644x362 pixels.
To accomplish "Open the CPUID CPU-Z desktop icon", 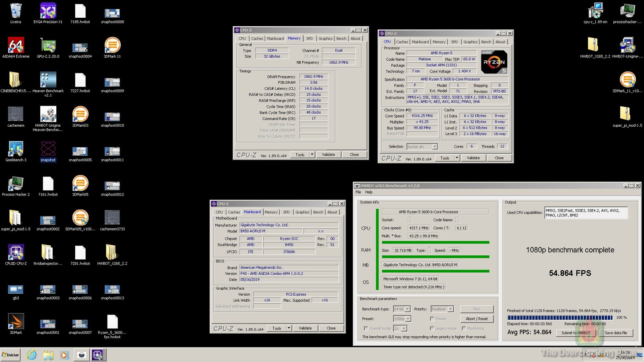I will pos(15,253).
